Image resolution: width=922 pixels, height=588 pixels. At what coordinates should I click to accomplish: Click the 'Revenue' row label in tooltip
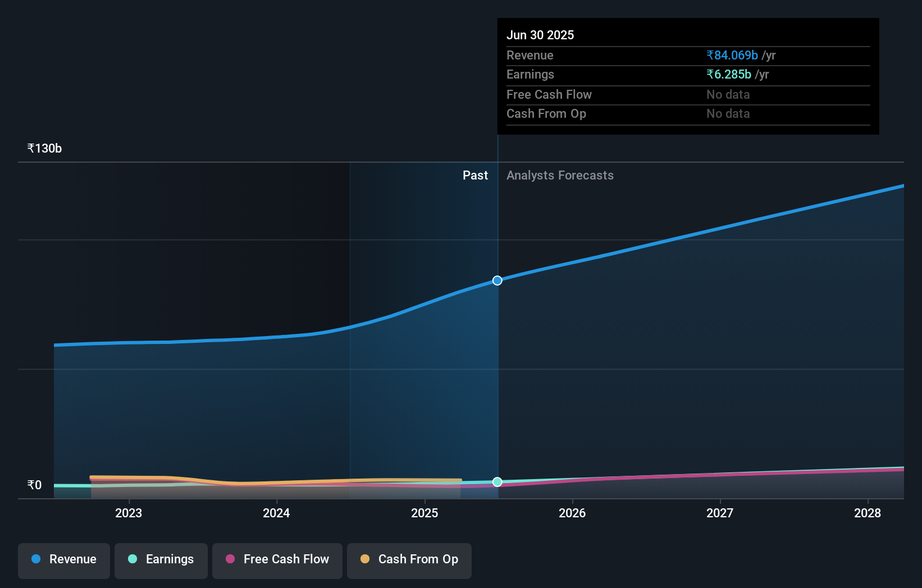pyautogui.click(x=530, y=56)
